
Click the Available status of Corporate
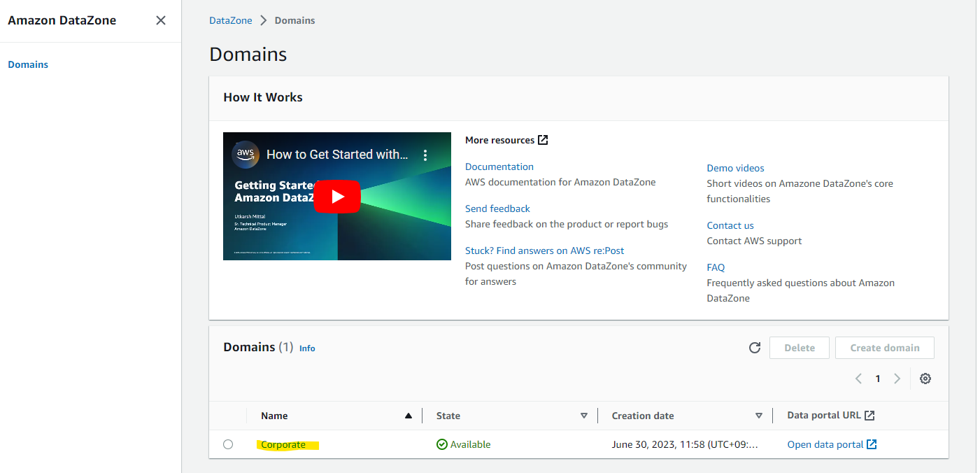463,444
